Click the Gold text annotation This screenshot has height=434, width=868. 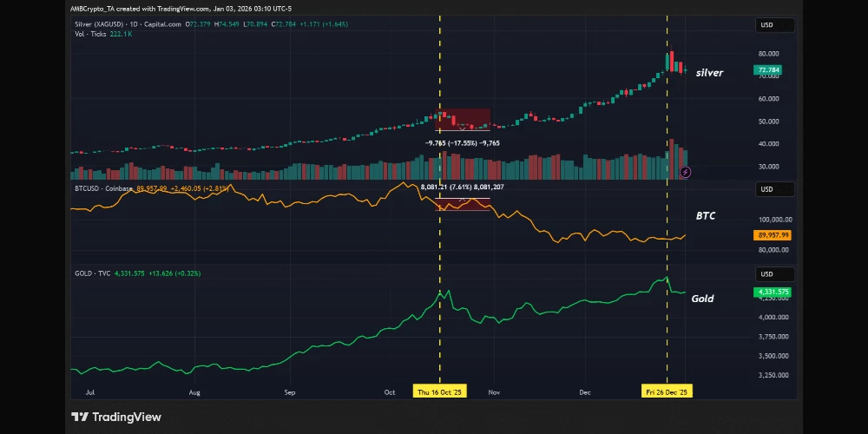(702, 299)
